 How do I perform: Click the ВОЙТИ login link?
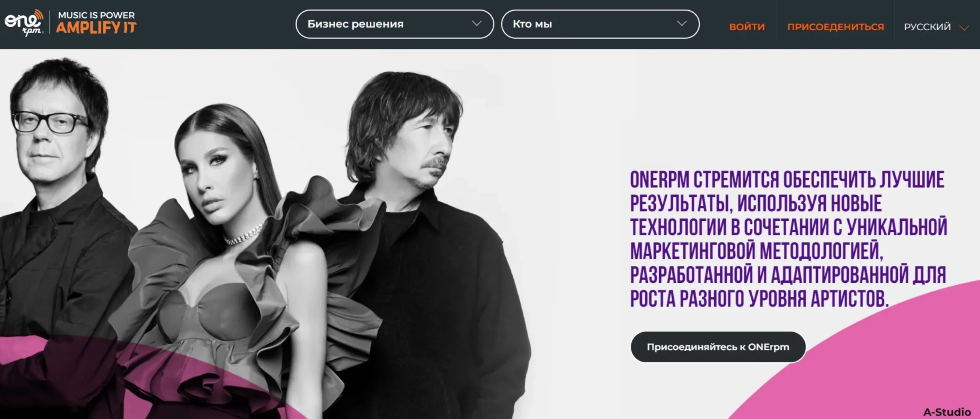(747, 27)
